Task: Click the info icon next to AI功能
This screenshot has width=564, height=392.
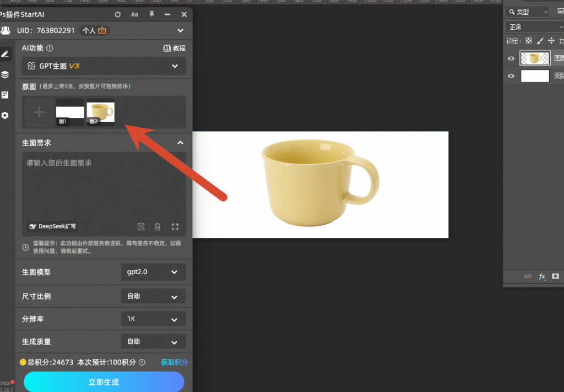Action: pos(50,48)
